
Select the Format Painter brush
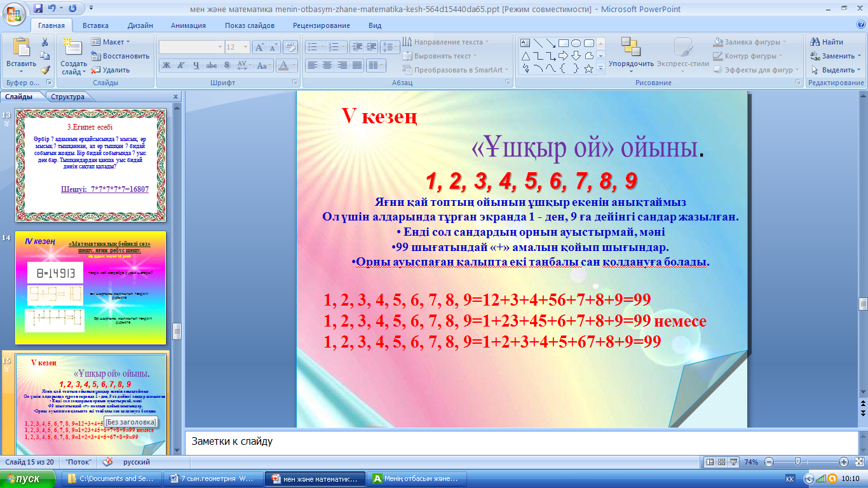tap(45, 71)
